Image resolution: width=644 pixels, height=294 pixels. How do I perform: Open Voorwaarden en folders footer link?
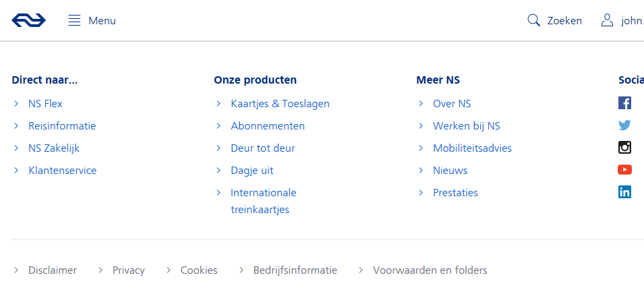point(430,270)
